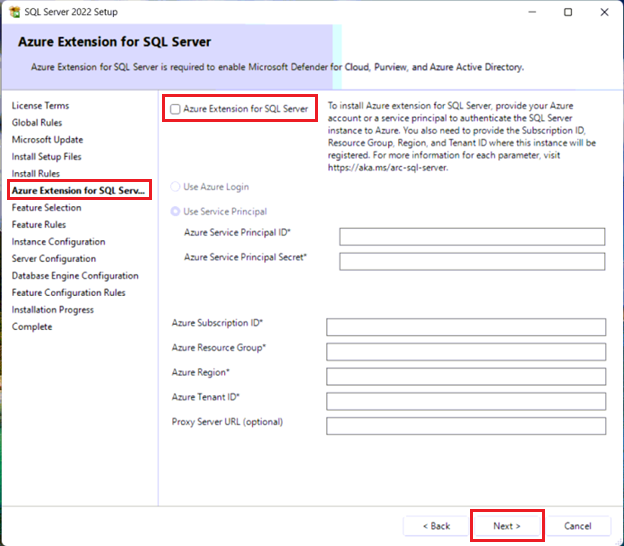Click the Azure Resource Group label
Image resolution: width=624 pixels, height=546 pixels.
(x=219, y=347)
